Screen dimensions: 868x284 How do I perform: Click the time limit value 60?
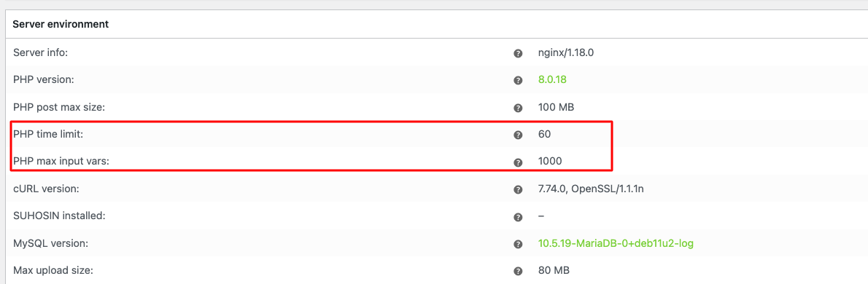pos(544,134)
